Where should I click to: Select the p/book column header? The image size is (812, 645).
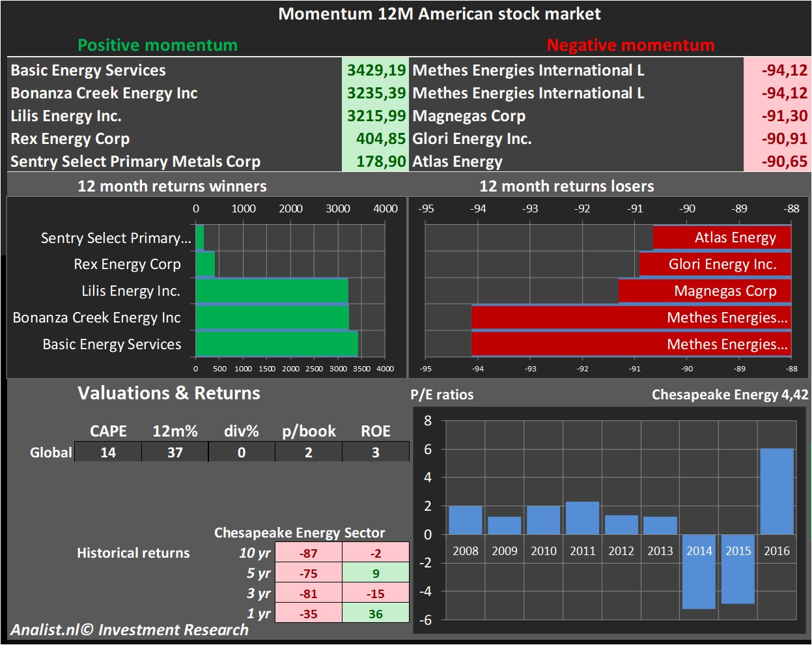309,431
